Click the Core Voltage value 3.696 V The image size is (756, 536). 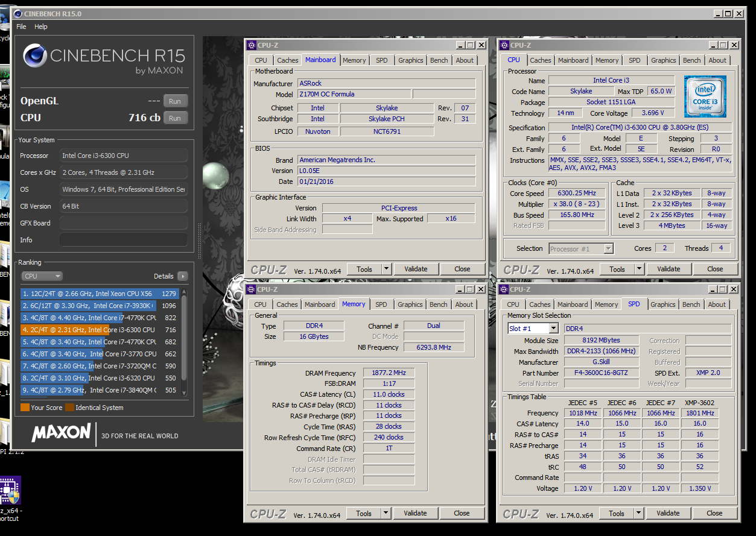pos(653,113)
